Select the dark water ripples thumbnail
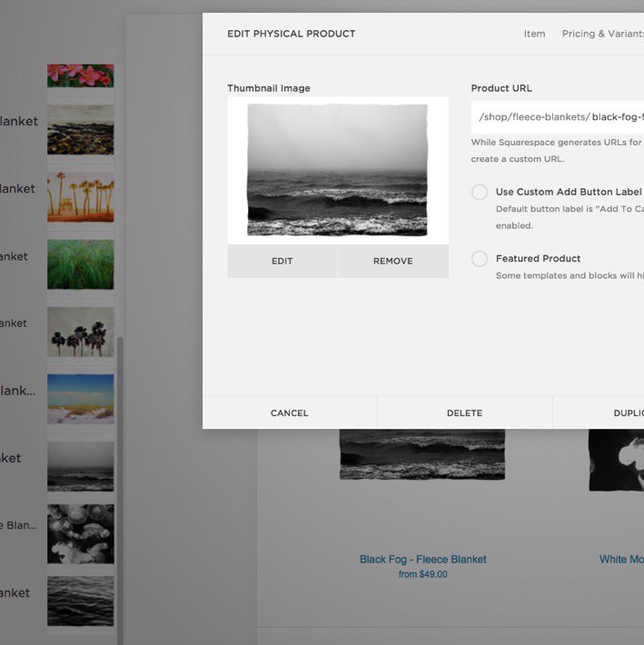This screenshot has width=644, height=645. coord(81,601)
